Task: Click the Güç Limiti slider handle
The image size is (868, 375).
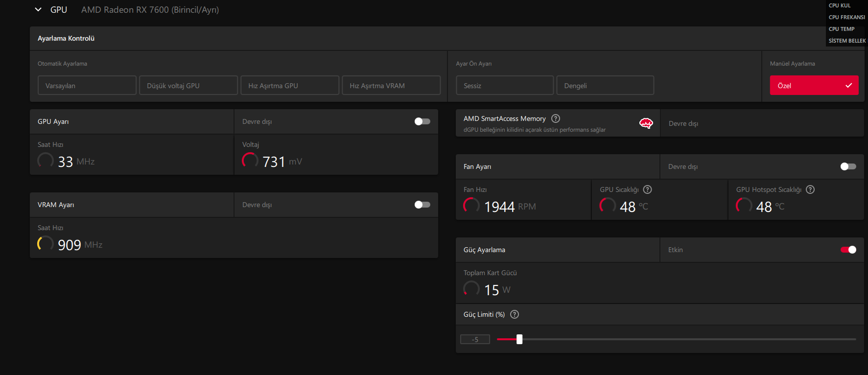Action: (x=519, y=339)
